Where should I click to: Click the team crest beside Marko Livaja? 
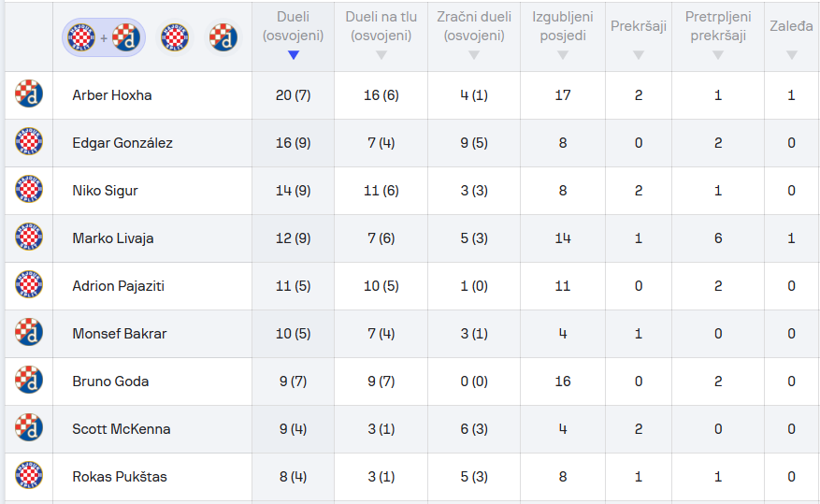click(x=29, y=238)
